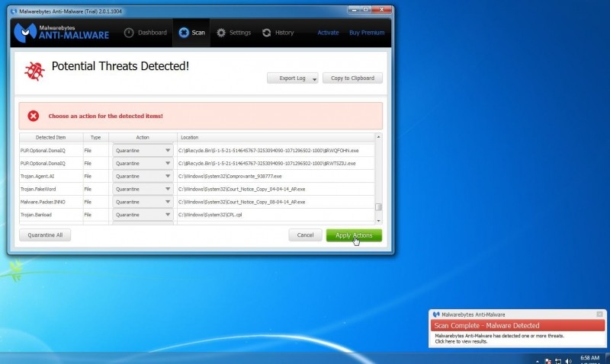Click here to view results message
This screenshot has height=364, width=610.
pos(461,341)
